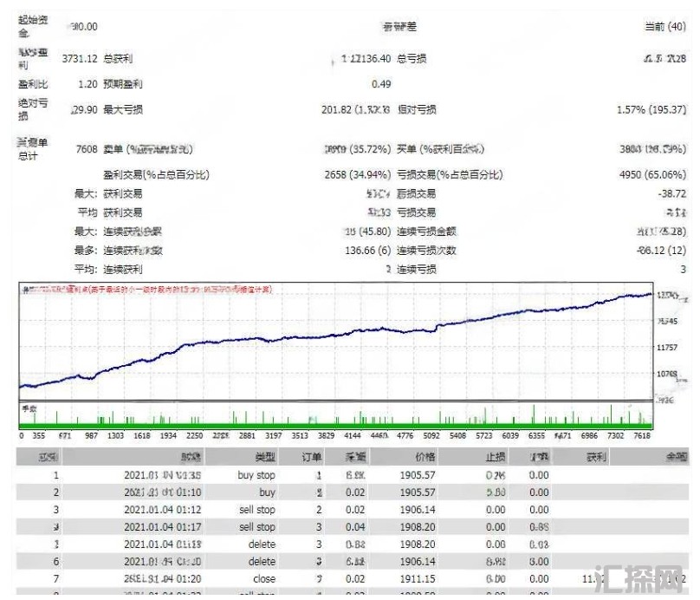The image size is (700, 600).
Task: Select price cell 1911.15
Action: tap(418, 579)
